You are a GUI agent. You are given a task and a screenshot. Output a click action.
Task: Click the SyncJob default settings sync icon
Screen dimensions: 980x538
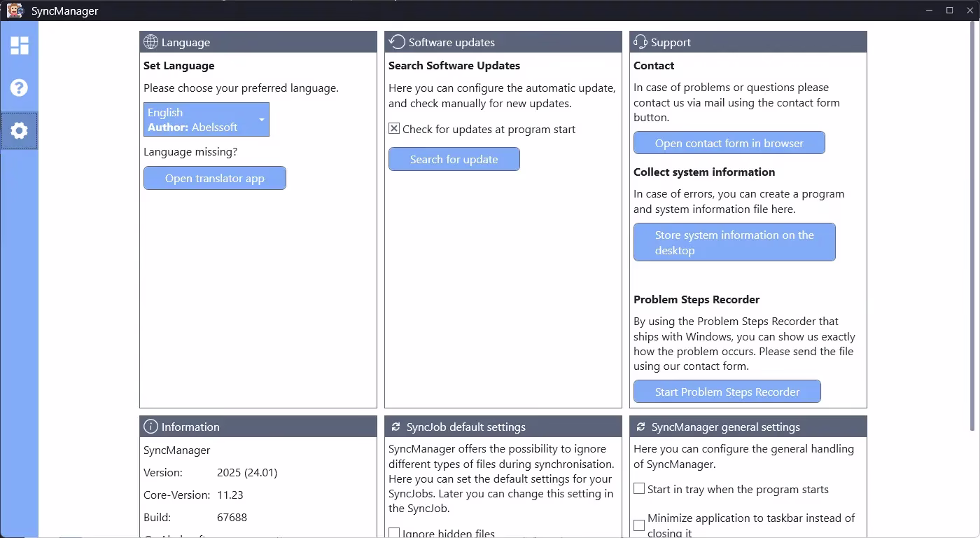396,427
